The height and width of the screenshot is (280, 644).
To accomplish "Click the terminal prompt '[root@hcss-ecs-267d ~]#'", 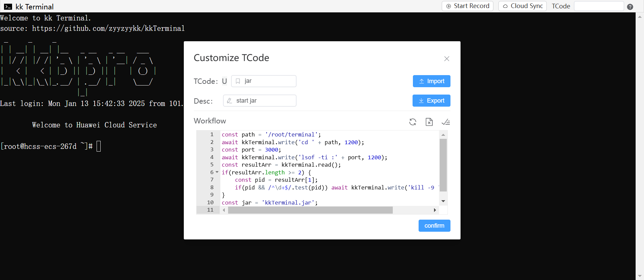I will 46,147.
